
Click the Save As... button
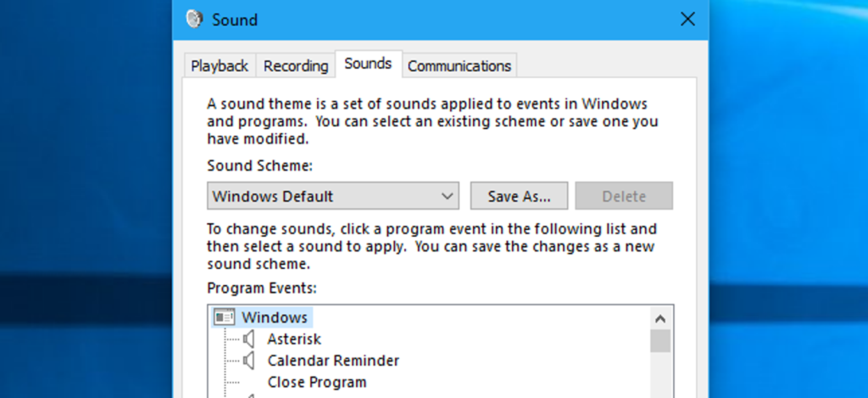click(520, 196)
